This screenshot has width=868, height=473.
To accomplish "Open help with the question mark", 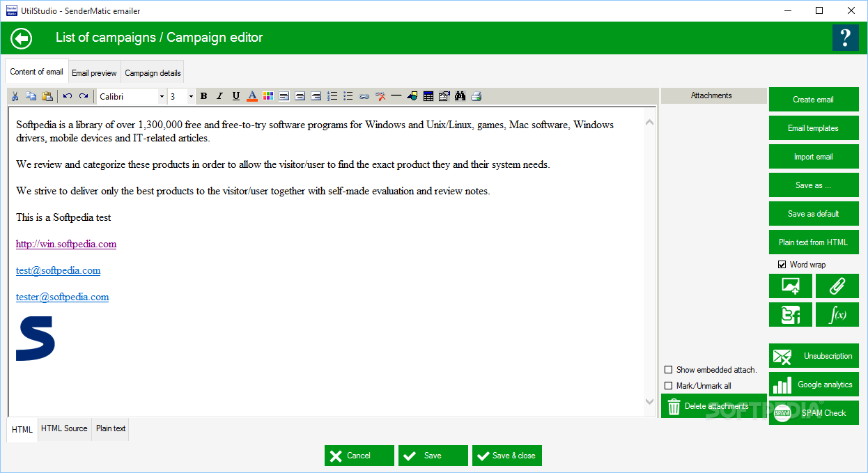I will tap(846, 38).
